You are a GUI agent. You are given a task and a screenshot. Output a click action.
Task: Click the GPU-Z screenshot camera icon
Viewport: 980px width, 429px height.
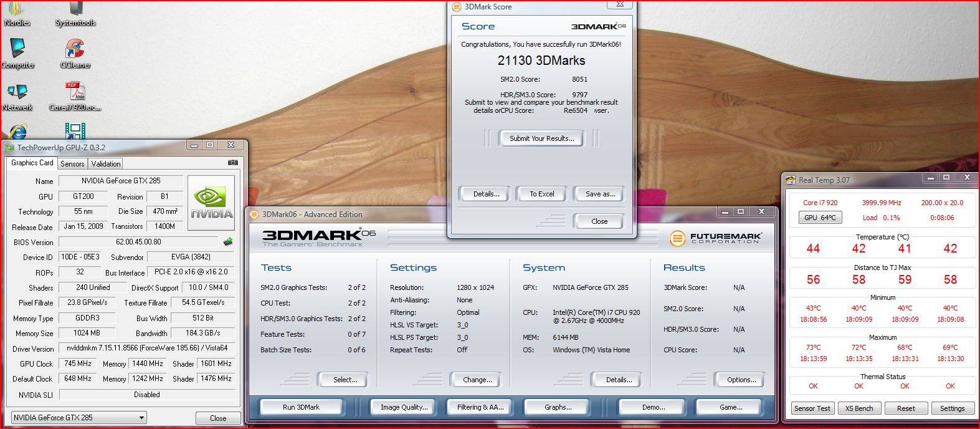click(x=232, y=163)
